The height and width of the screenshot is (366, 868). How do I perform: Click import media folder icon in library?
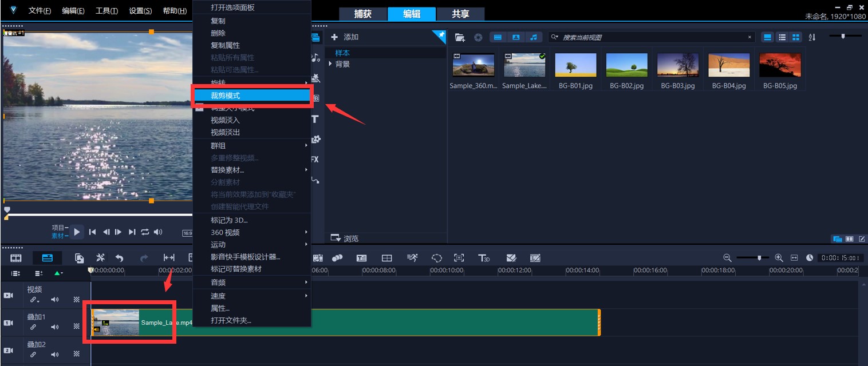coord(460,37)
